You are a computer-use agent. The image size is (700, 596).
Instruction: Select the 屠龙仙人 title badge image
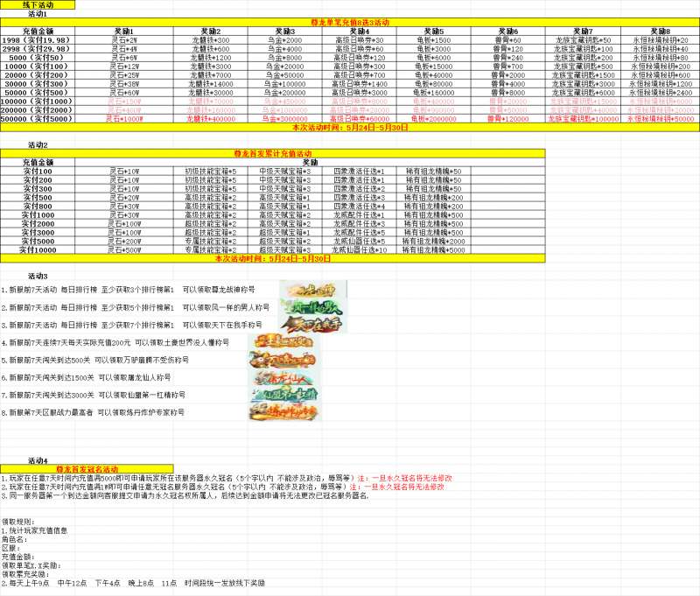(284, 377)
